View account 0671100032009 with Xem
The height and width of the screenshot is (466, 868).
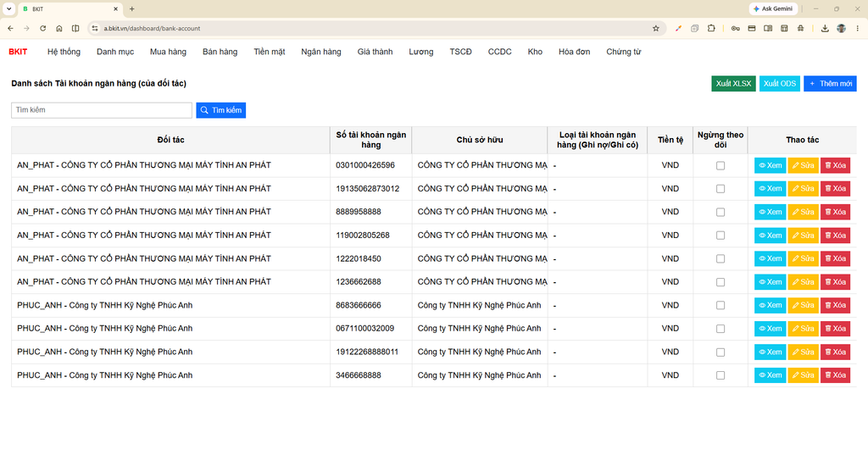tap(770, 329)
